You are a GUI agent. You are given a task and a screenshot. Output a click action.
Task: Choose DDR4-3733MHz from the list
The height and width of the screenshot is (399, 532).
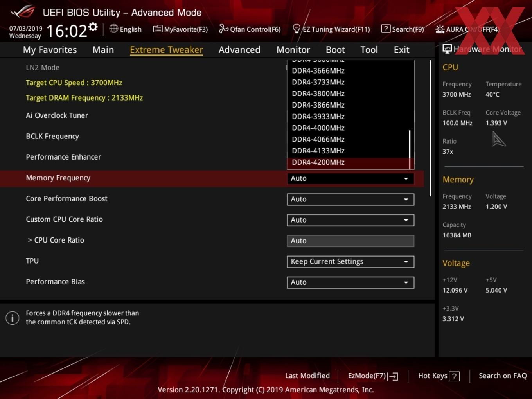(348, 82)
